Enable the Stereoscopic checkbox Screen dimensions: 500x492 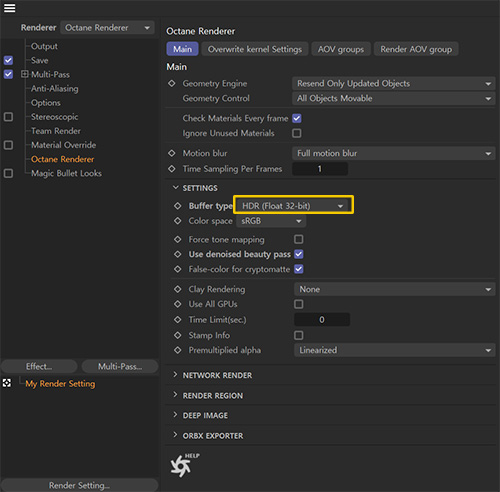tap(8, 117)
